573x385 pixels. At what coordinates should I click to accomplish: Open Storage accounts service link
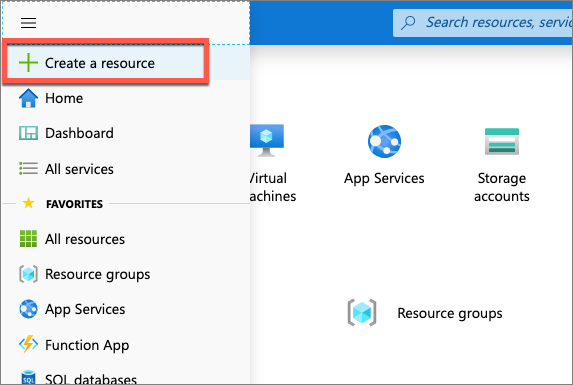pyautogui.click(x=502, y=187)
